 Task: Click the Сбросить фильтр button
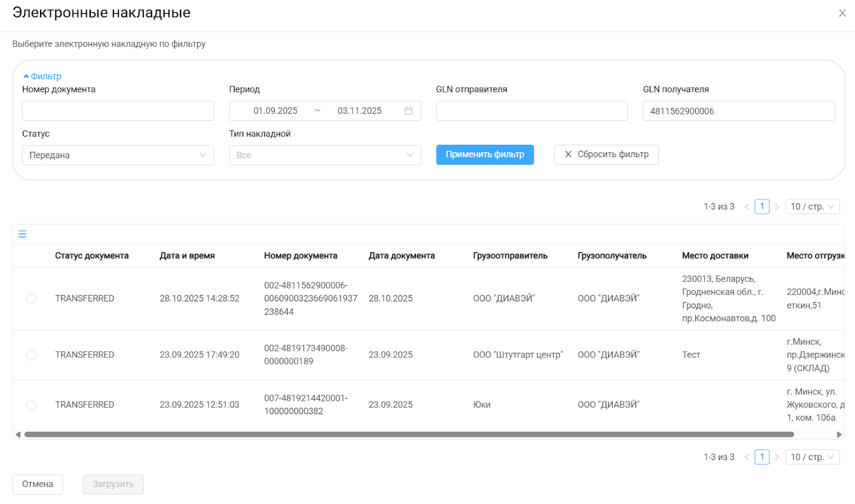pyautogui.click(x=606, y=154)
